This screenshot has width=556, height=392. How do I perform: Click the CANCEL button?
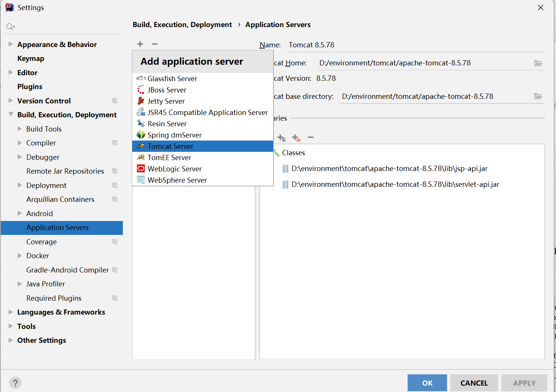pyautogui.click(x=474, y=383)
